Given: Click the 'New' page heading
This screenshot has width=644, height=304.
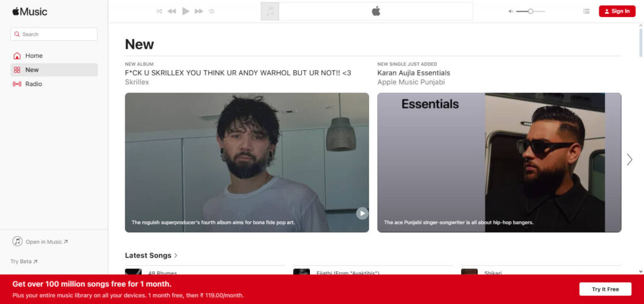Looking at the screenshot, I should [x=139, y=45].
